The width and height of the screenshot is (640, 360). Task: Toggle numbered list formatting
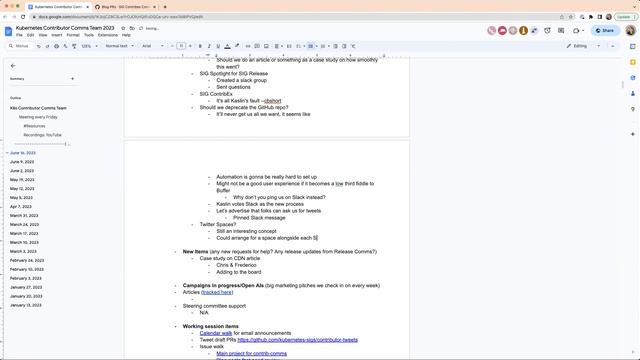(322, 46)
